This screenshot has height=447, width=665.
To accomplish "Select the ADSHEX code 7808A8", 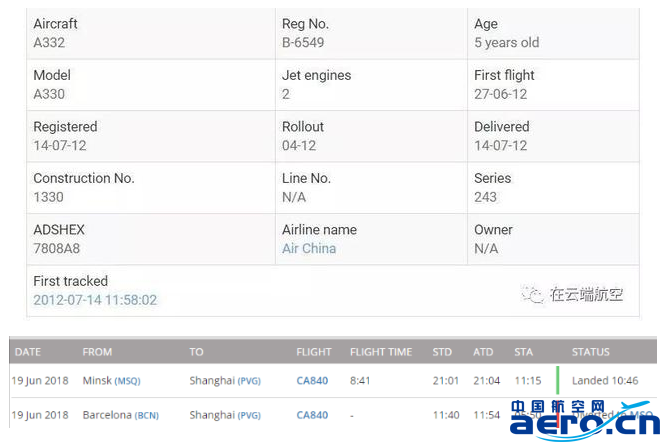I will click(56, 249).
